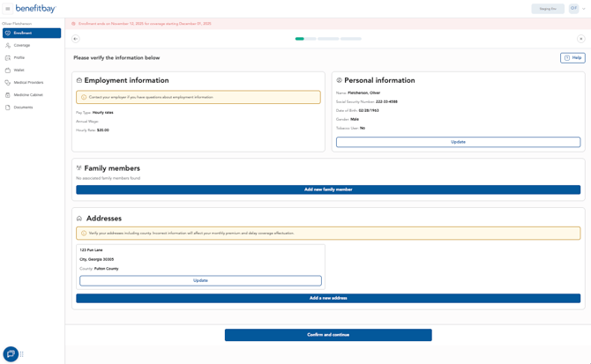
Task: Click the Documents file icon
Action: point(8,108)
